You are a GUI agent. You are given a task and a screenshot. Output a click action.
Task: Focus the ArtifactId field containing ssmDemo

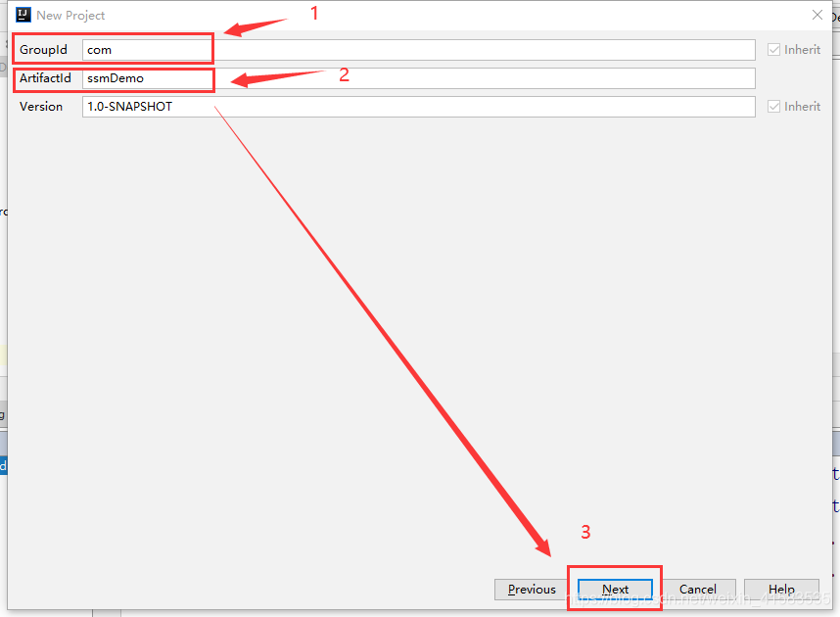(418, 78)
